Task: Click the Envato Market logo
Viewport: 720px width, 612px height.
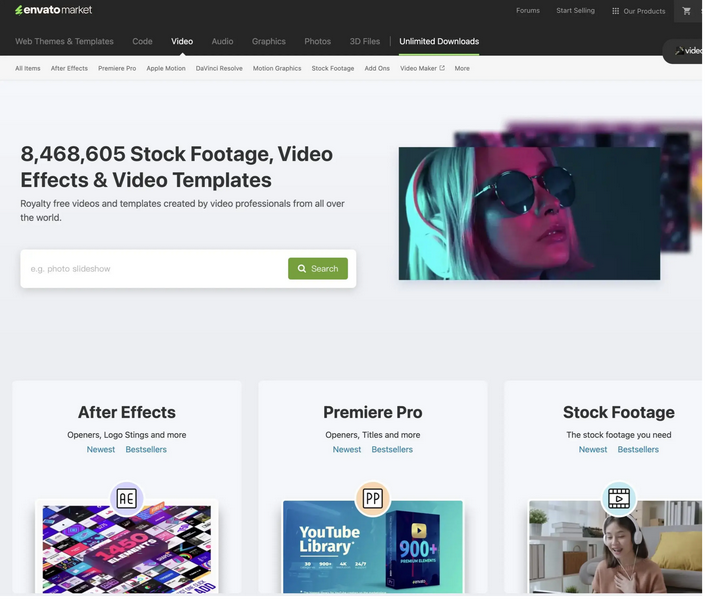Action: (x=53, y=10)
